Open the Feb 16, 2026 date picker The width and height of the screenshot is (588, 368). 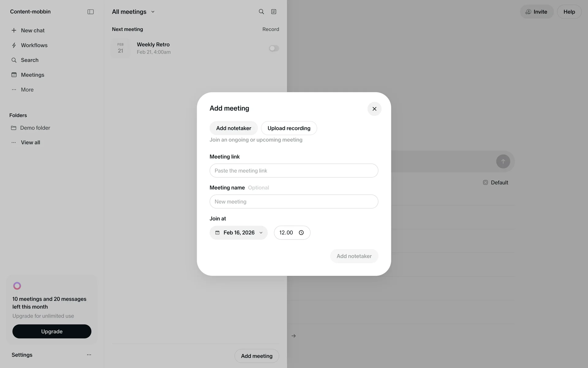(x=239, y=233)
